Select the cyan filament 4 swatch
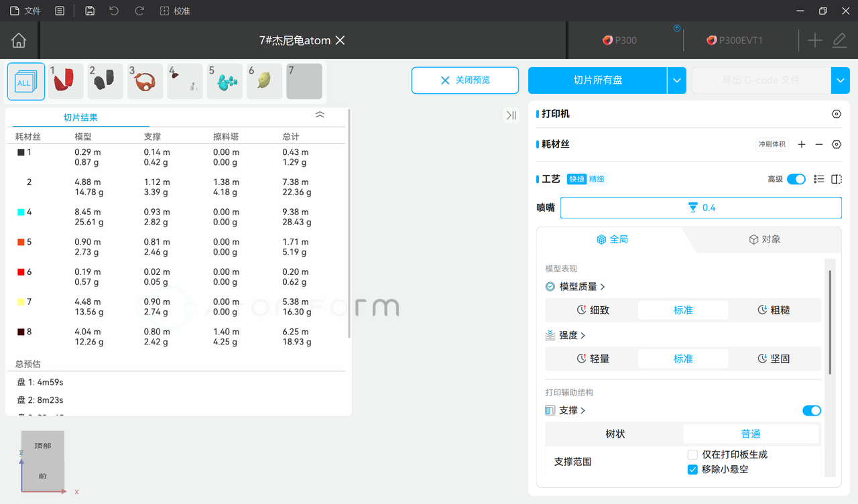The image size is (858, 504). click(21, 212)
